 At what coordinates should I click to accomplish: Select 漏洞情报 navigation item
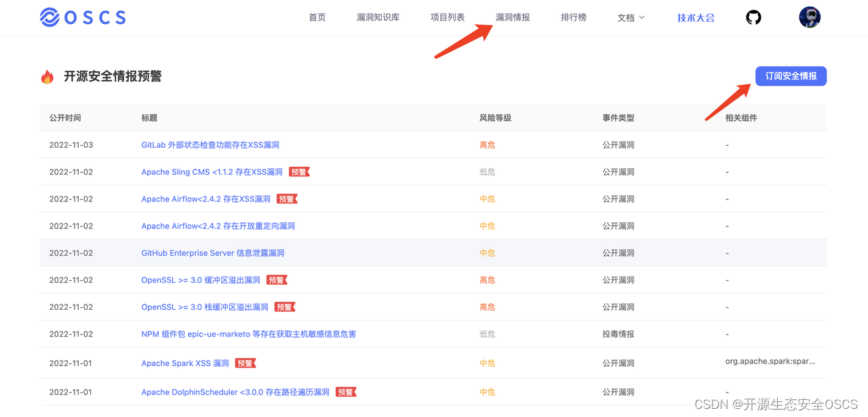click(513, 18)
